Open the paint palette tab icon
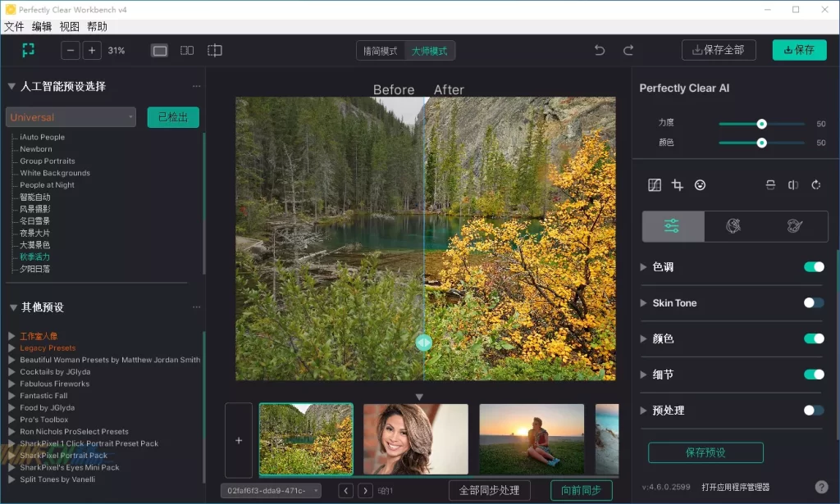Image resolution: width=840 pixels, height=504 pixels. pos(795,226)
